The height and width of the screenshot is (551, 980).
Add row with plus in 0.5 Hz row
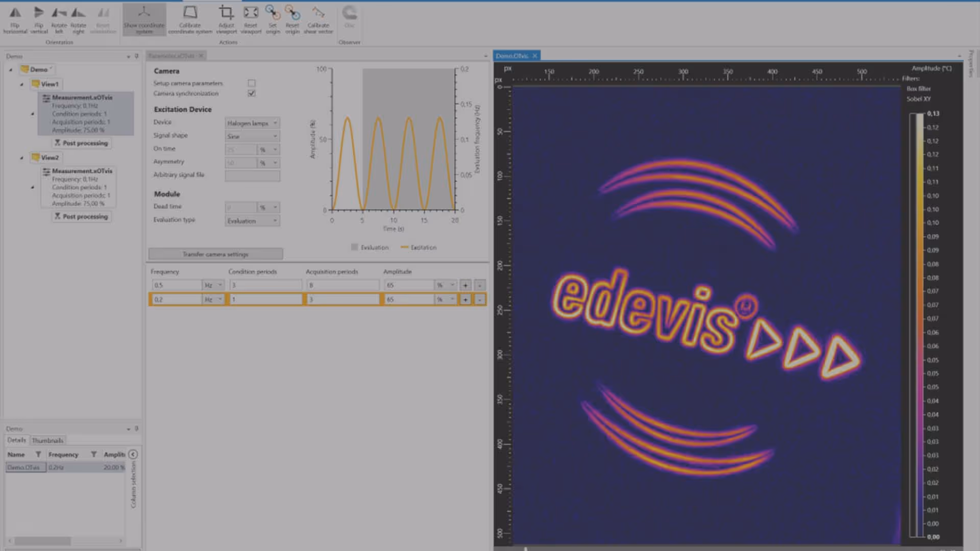point(465,285)
